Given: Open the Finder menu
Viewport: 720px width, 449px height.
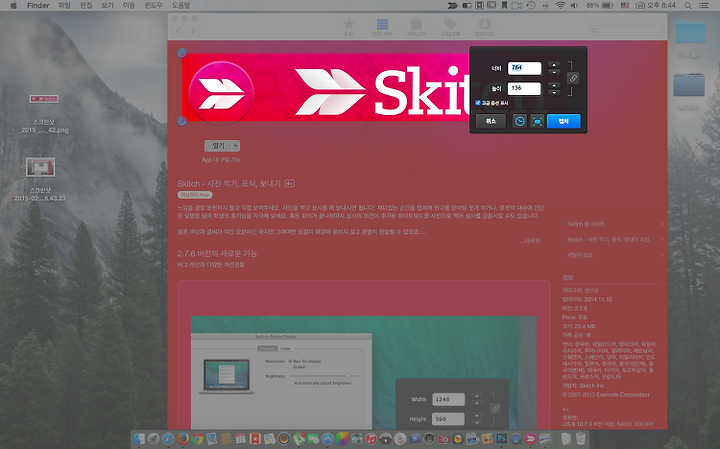Looking at the screenshot, I should tap(38, 6).
